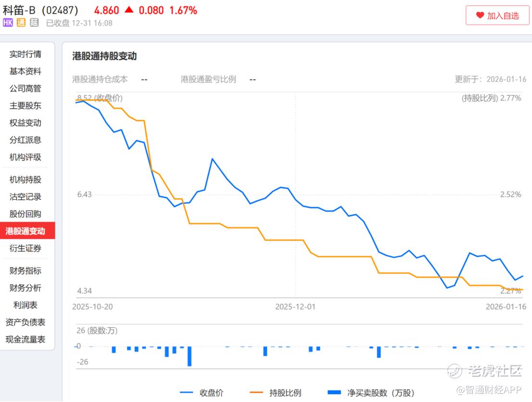Add stock via 加入自选 button
Screen dimensions: 532x402
[497, 15]
